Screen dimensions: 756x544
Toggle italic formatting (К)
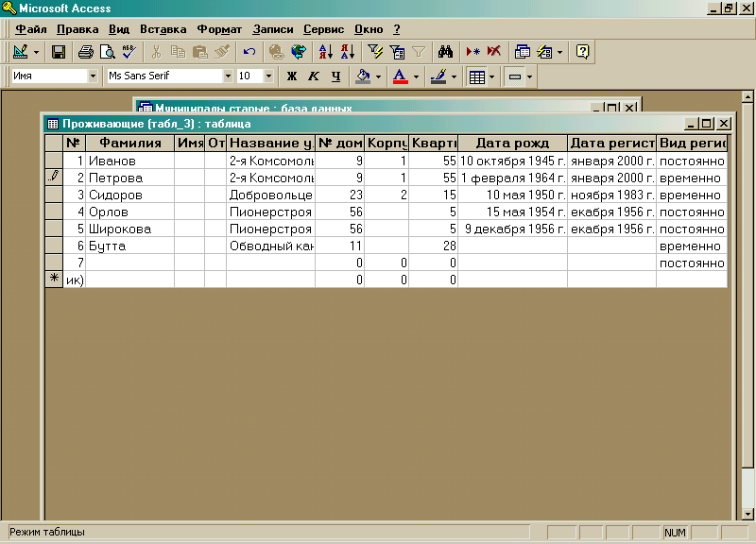point(314,76)
